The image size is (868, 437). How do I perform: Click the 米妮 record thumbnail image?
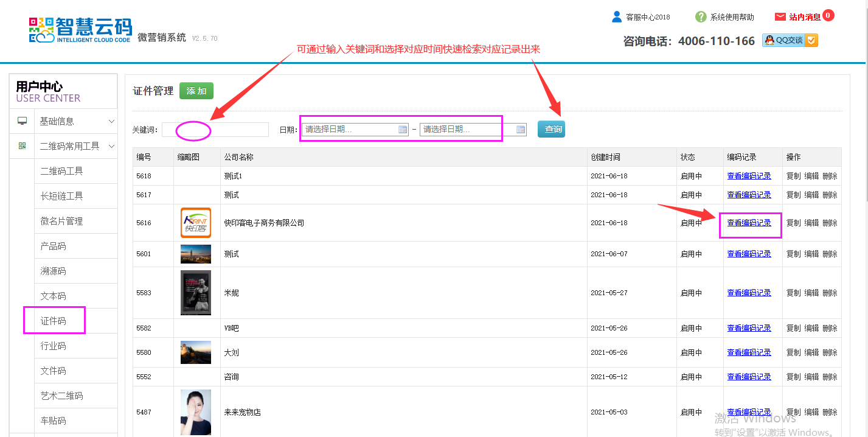point(196,293)
